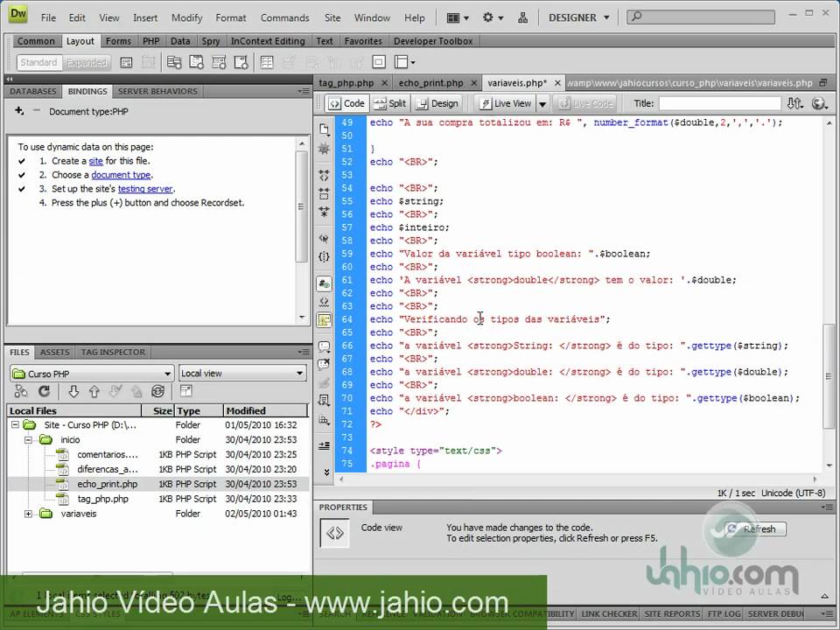Expand the variaveis folder
The image size is (840, 630).
28,514
